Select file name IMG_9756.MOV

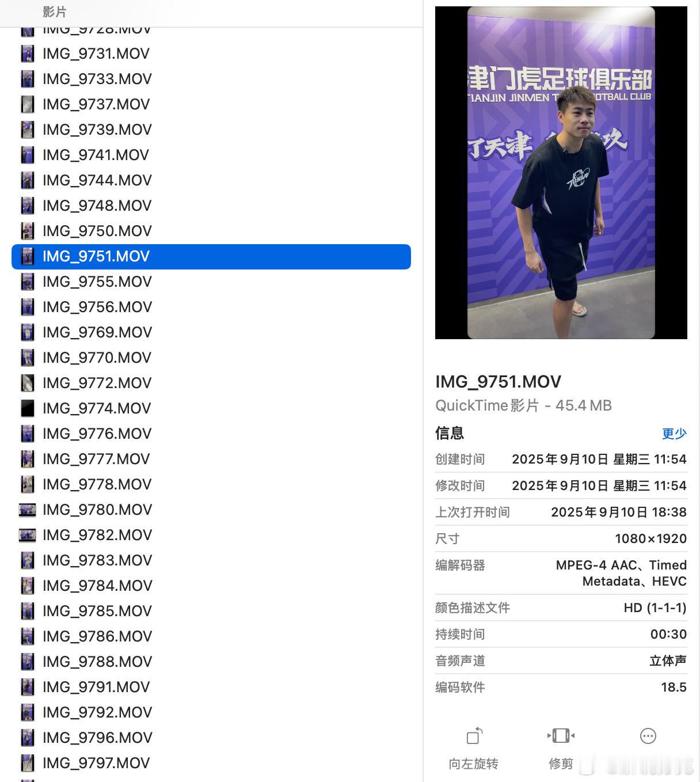(97, 307)
